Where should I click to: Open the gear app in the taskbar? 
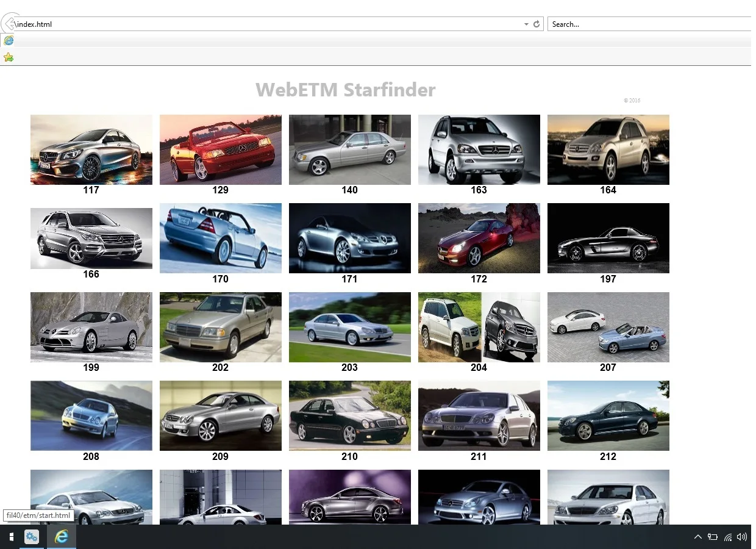[32, 537]
